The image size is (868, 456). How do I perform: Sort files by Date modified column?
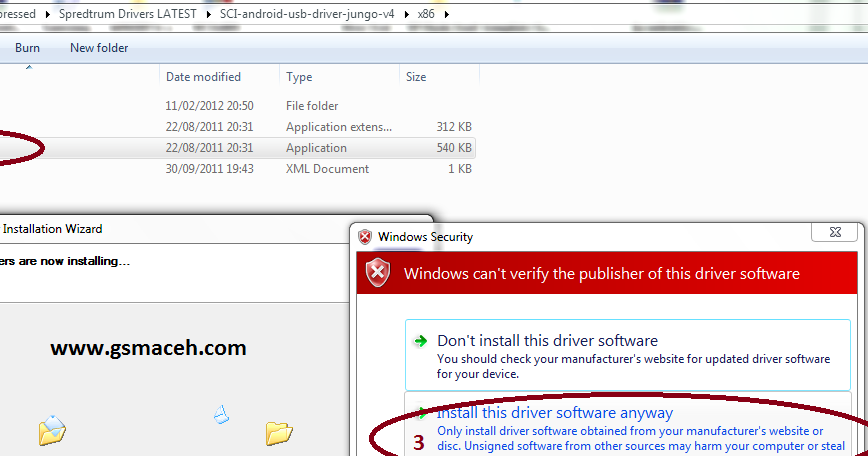pos(203,77)
